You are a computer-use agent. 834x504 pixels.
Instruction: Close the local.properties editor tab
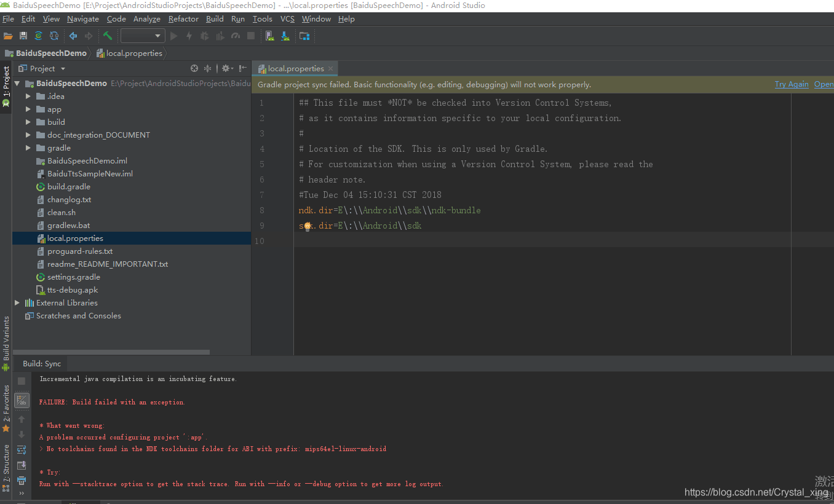[x=330, y=68]
